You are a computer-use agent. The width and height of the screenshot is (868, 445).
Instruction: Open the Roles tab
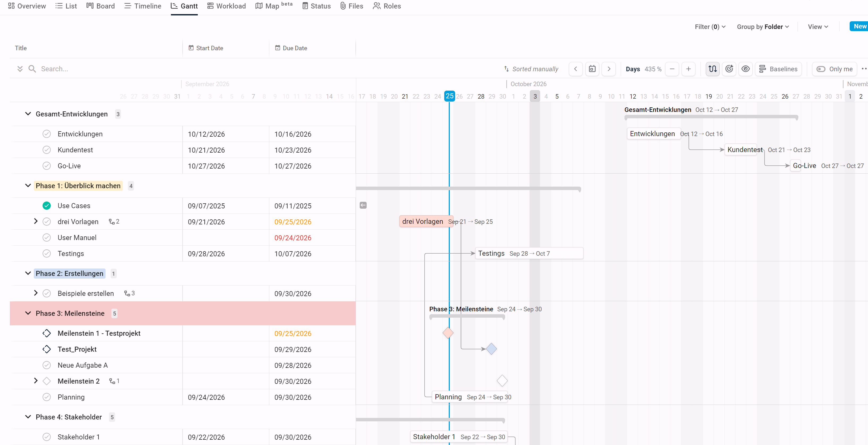[x=387, y=6]
